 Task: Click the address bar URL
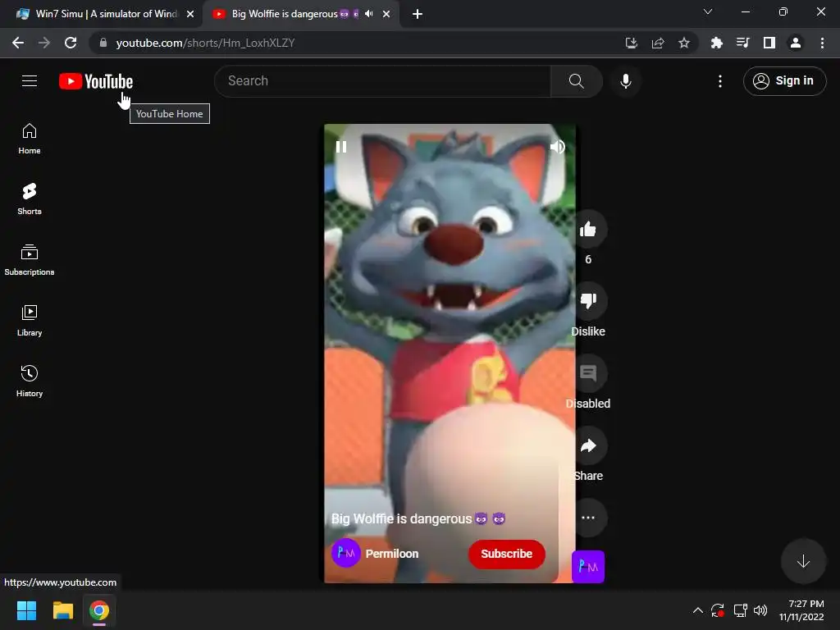click(205, 43)
